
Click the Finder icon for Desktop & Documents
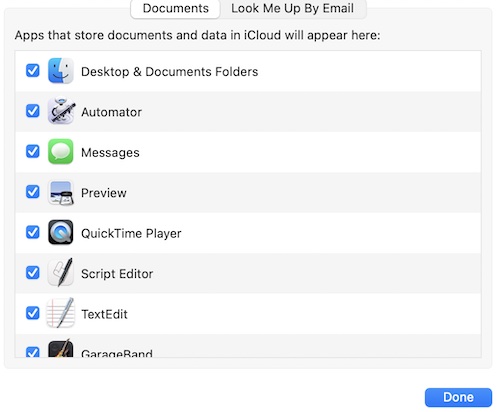tap(61, 71)
